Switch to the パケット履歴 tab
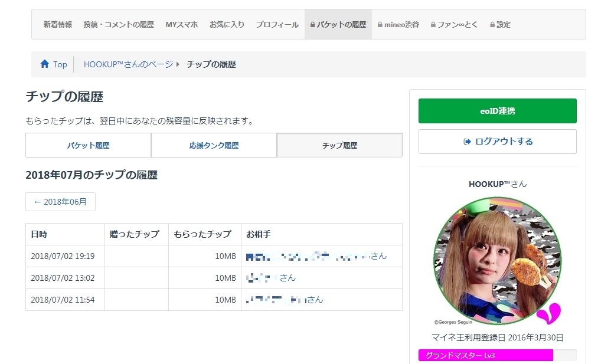The image size is (611, 364). (88, 145)
